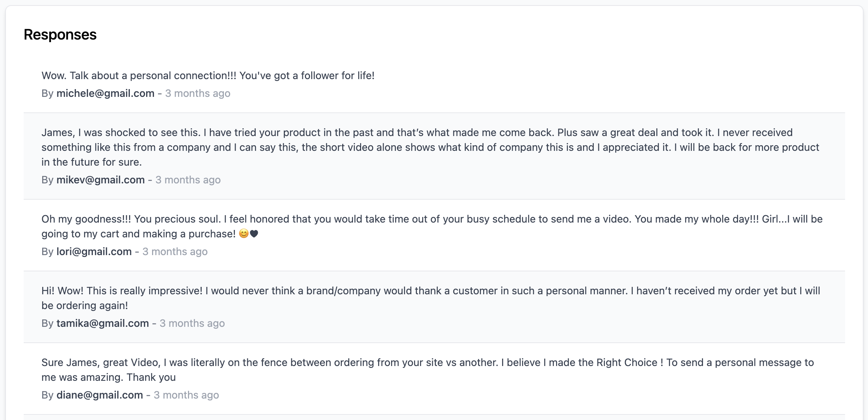Image resolution: width=868 pixels, height=420 pixels.
Task: Click the timestamp next to lori@gmail.com
Action: pyautogui.click(x=175, y=252)
